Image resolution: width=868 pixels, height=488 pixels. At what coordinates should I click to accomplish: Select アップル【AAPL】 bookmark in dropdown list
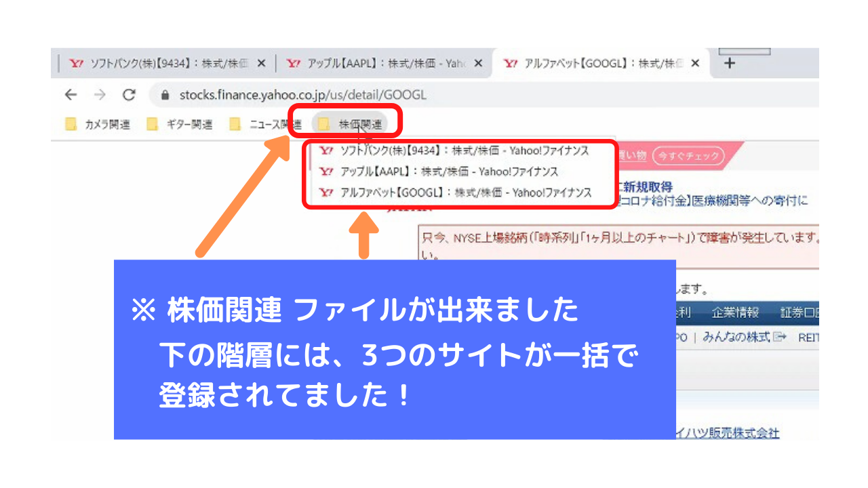pos(439,171)
